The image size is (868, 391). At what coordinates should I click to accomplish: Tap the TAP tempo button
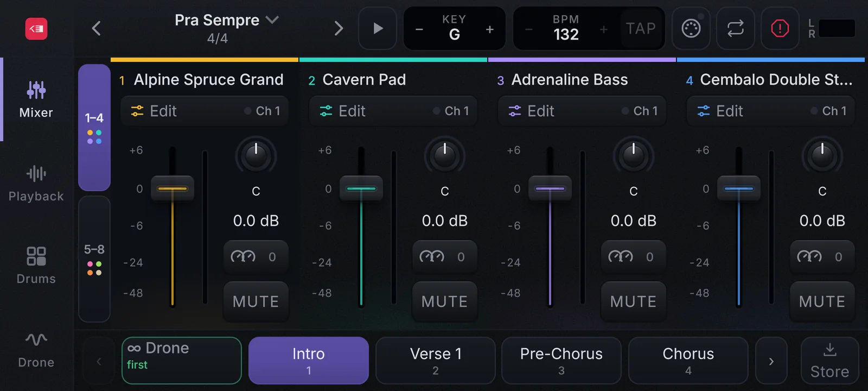[641, 28]
